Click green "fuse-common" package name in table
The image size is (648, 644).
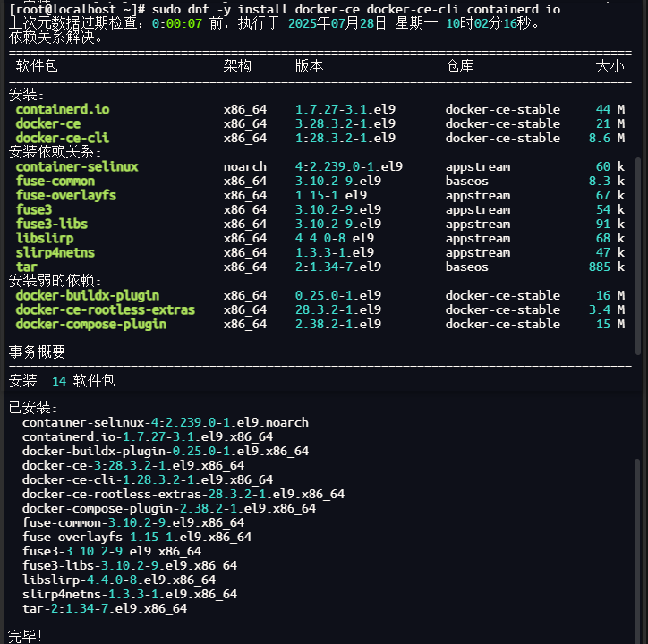(55, 181)
